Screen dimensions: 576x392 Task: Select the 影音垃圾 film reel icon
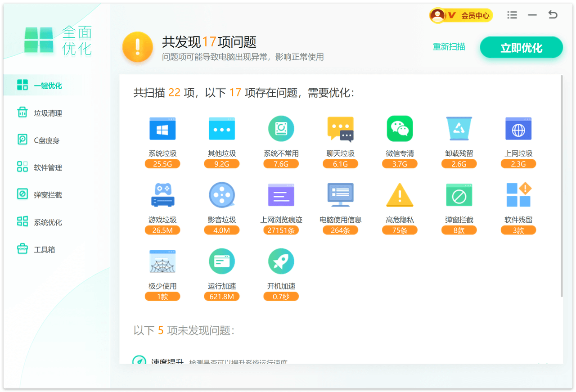coord(222,195)
